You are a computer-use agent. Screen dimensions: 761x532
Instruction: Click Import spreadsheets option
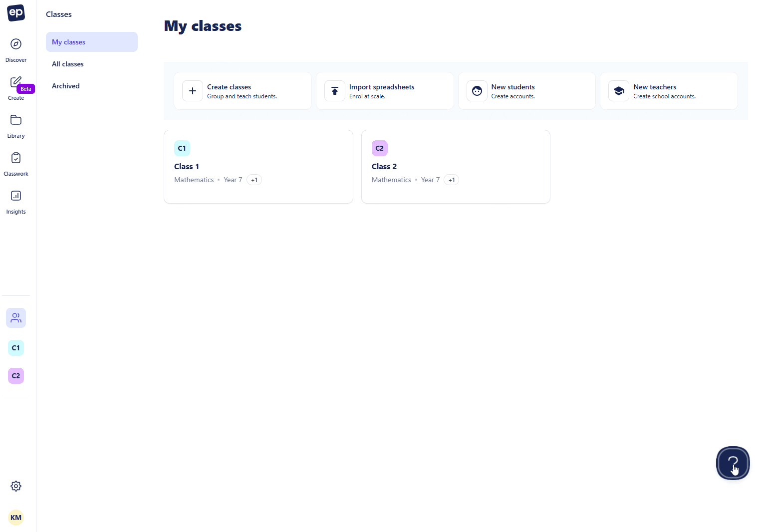(385, 91)
